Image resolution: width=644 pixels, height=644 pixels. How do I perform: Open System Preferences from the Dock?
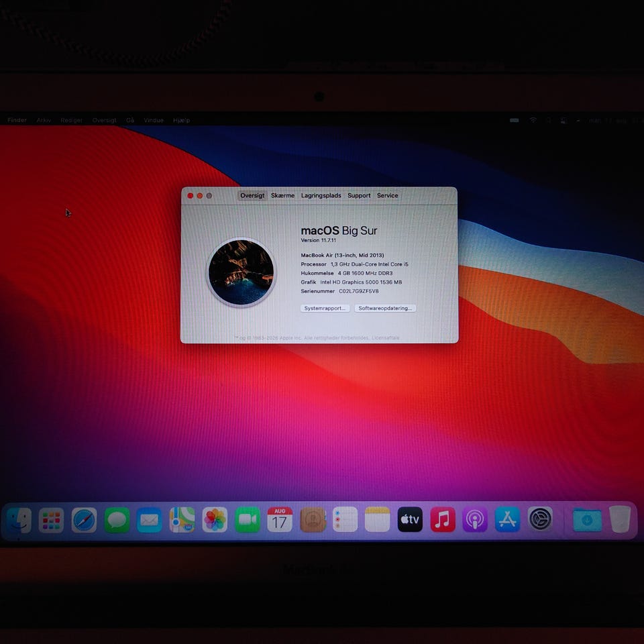pos(539,519)
